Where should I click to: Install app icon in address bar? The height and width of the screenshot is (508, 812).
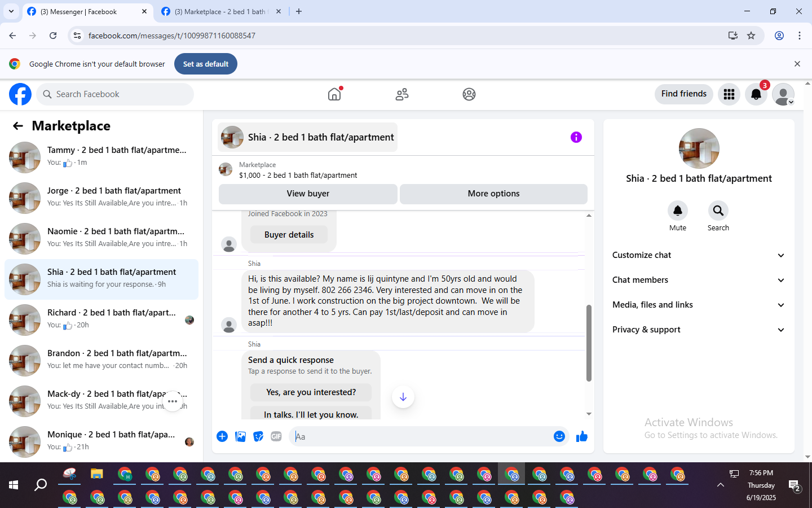[x=733, y=36]
